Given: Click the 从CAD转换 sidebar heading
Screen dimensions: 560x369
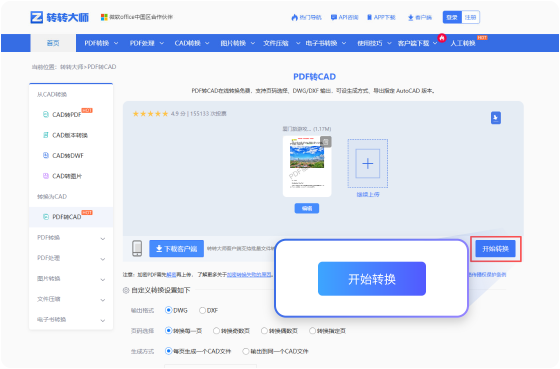Looking at the screenshot, I should [52, 95].
